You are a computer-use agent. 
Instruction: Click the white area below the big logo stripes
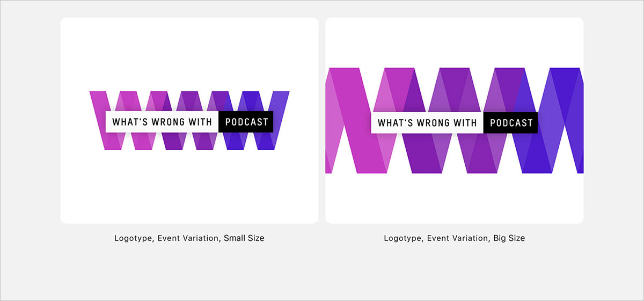[x=455, y=199]
